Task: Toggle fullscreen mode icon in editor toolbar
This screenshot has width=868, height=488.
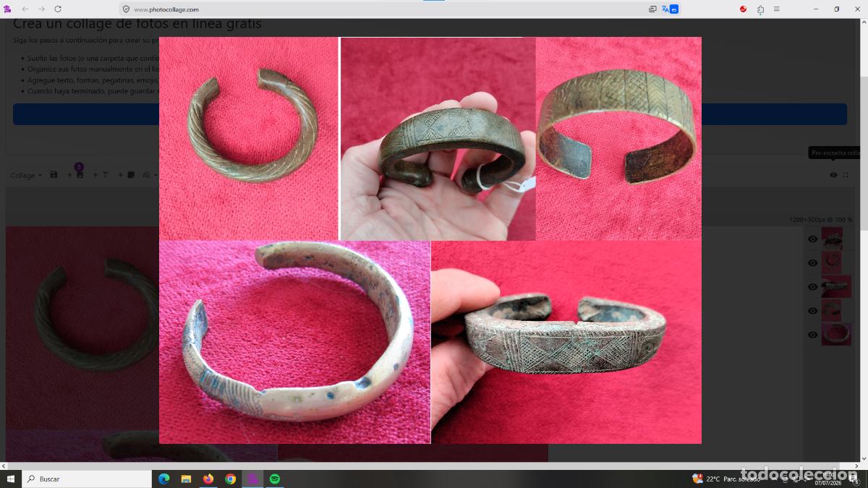Action: (x=846, y=175)
